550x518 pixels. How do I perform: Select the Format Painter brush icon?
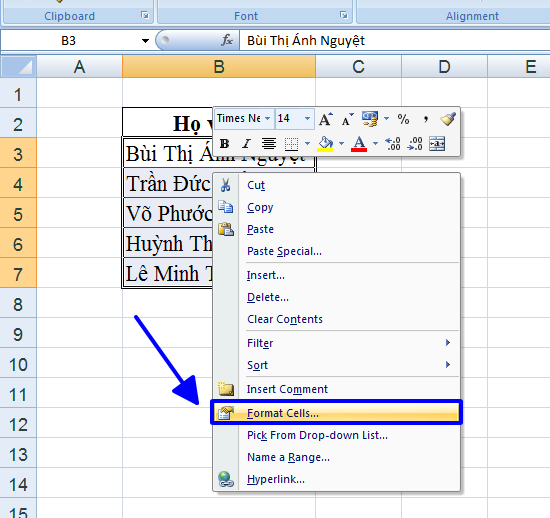pos(448,119)
